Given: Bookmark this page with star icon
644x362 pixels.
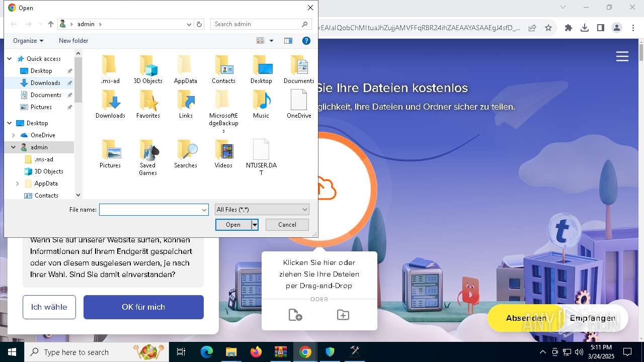Looking at the screenshot, I should coord(548,28).
